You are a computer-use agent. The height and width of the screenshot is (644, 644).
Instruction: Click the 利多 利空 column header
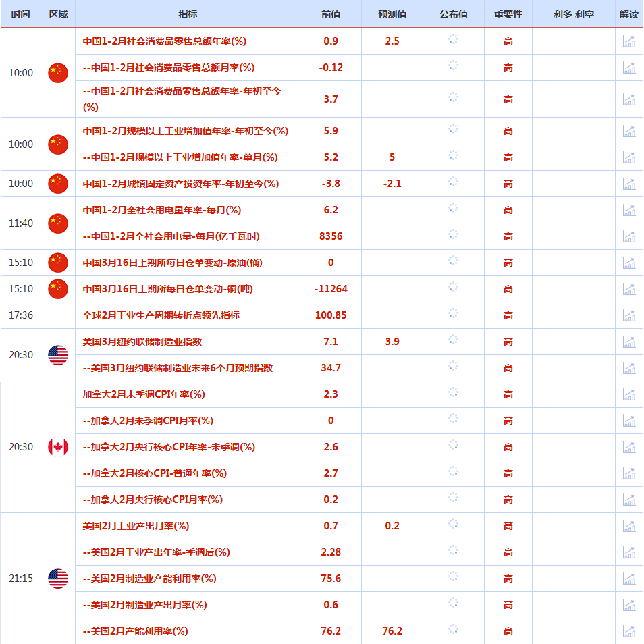[573, 14]
